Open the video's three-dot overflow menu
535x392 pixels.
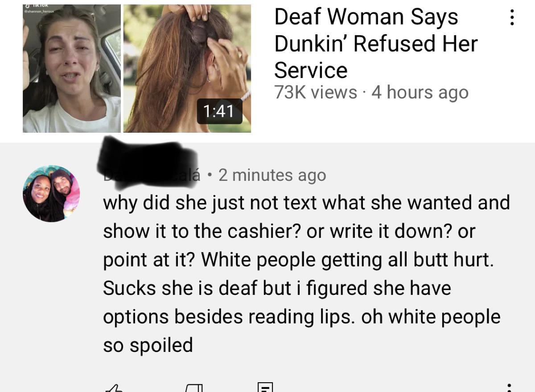(x=512, y=17)
